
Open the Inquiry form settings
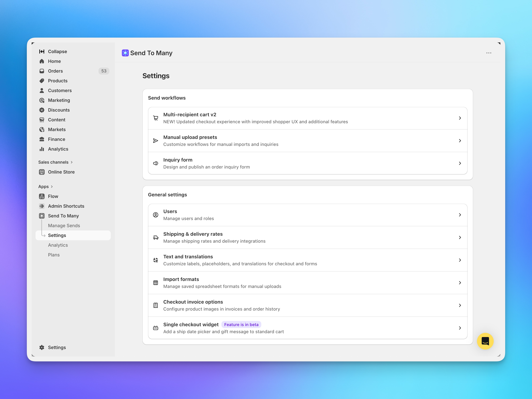coord(308,163)
